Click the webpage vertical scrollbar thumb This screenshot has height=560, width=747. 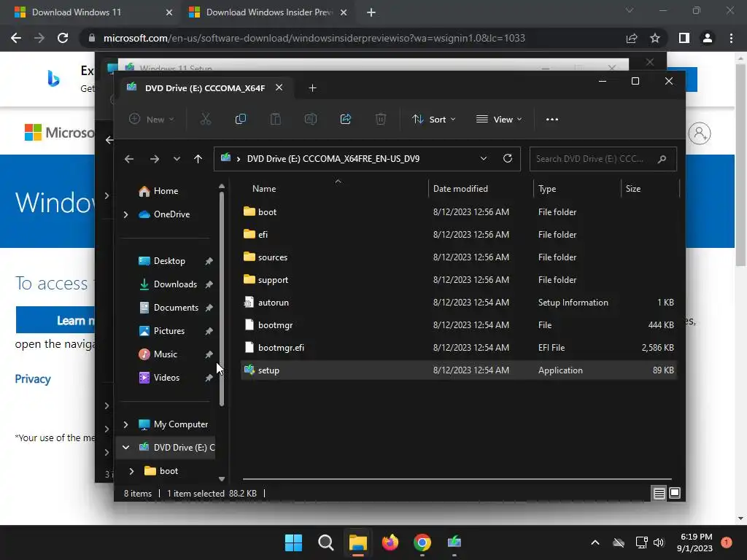740,164
